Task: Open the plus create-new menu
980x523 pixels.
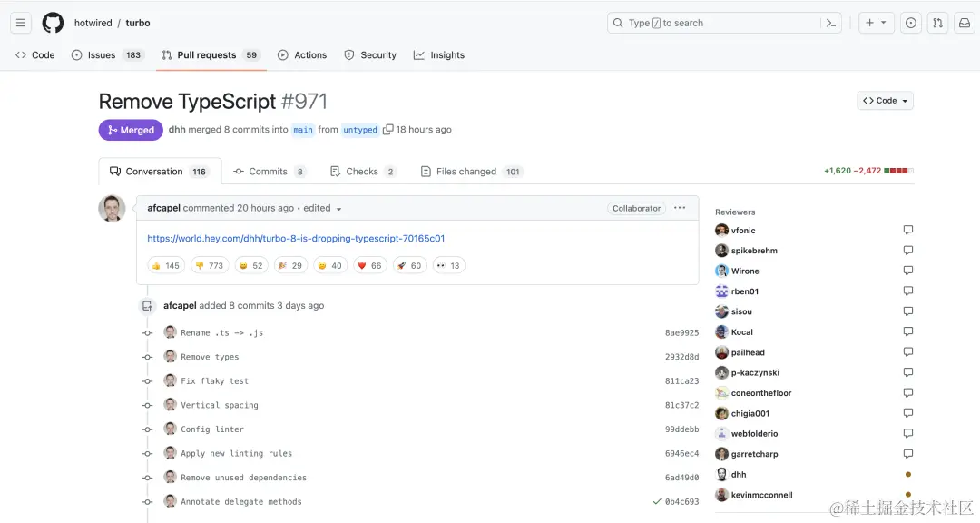Action: click(x=876, y=23)
